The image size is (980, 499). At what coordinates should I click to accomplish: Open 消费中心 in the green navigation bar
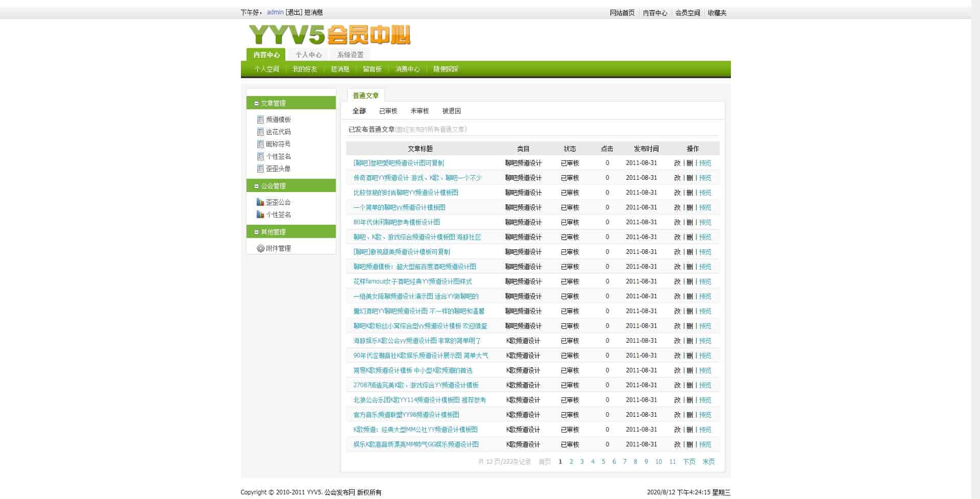[x=407, y=69]
